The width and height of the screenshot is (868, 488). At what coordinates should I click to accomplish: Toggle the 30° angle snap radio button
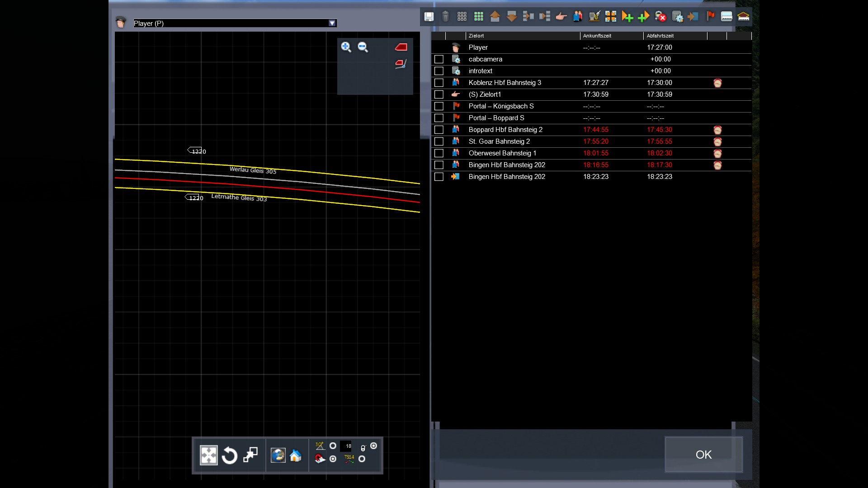pos(333,446)
